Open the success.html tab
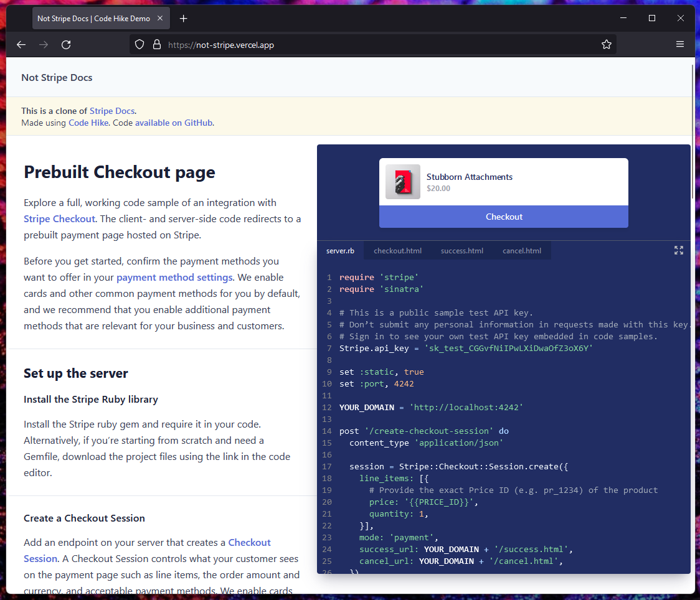Screen dimensions: 700x600 [x=461, y=250]
